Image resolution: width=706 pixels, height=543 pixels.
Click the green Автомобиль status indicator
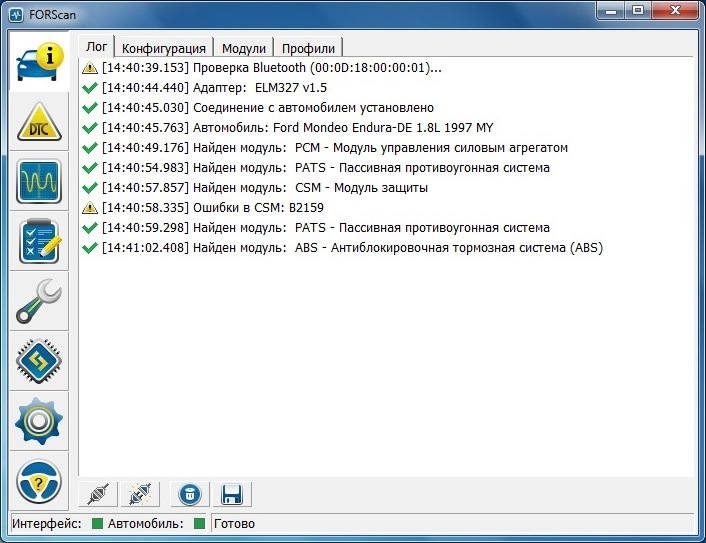199,524
